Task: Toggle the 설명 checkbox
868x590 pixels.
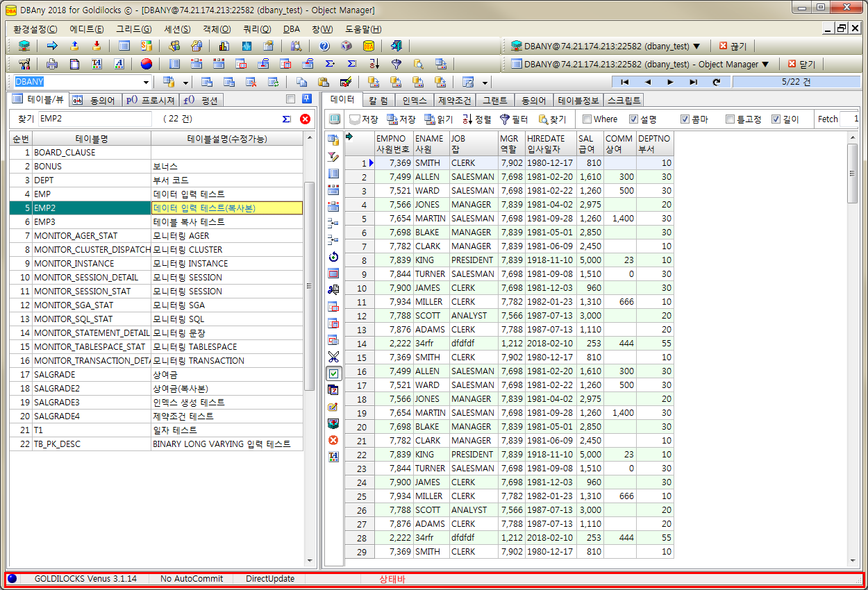Action: [633, 119]
